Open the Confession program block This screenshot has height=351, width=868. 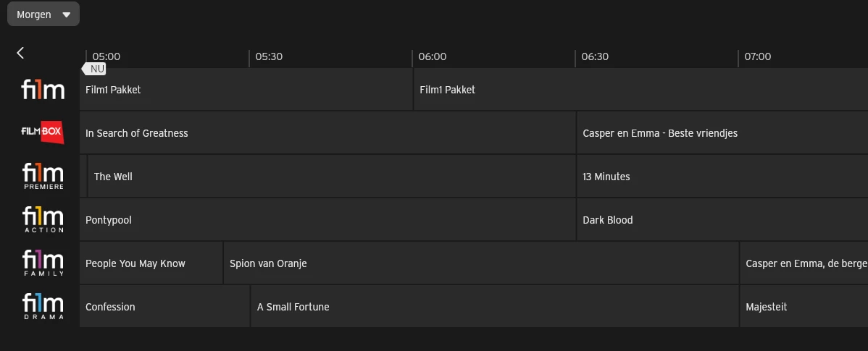[164, 307]
